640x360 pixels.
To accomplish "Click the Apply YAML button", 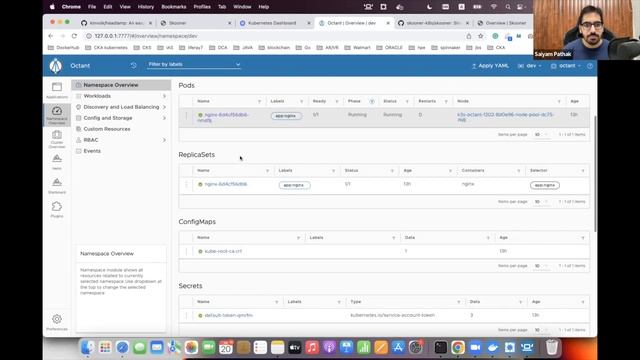I will 490,66.
